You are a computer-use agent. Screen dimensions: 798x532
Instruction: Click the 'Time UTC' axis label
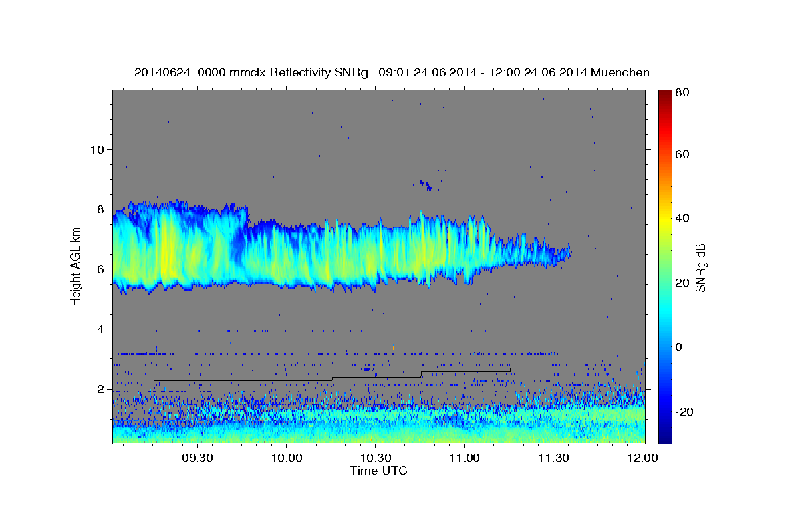[x=378, y=471]
